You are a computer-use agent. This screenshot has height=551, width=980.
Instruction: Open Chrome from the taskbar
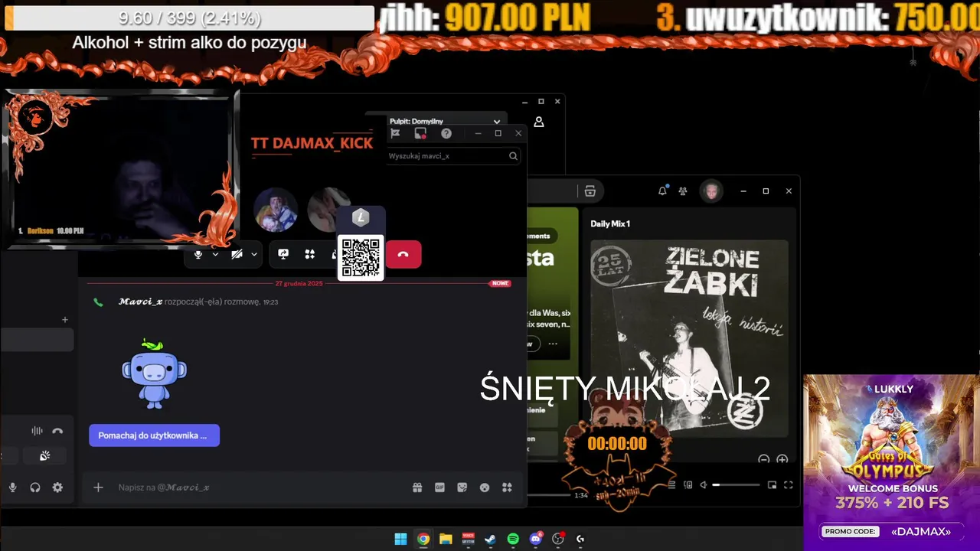coord(423,539)
